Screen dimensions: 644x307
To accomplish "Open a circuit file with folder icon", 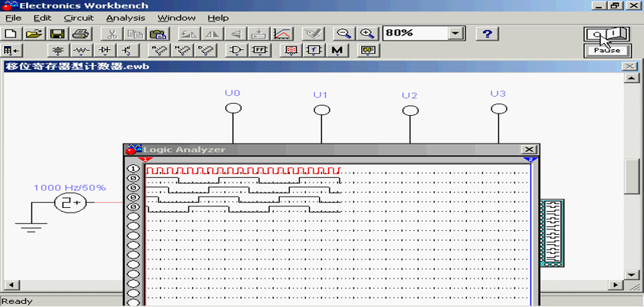I will pos(34,34).
